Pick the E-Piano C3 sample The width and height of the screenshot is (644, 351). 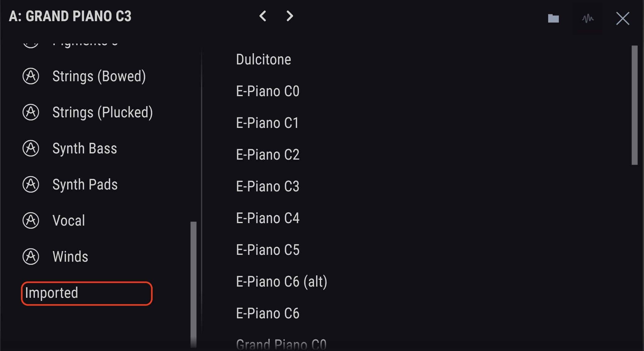[x=268, y=186]
